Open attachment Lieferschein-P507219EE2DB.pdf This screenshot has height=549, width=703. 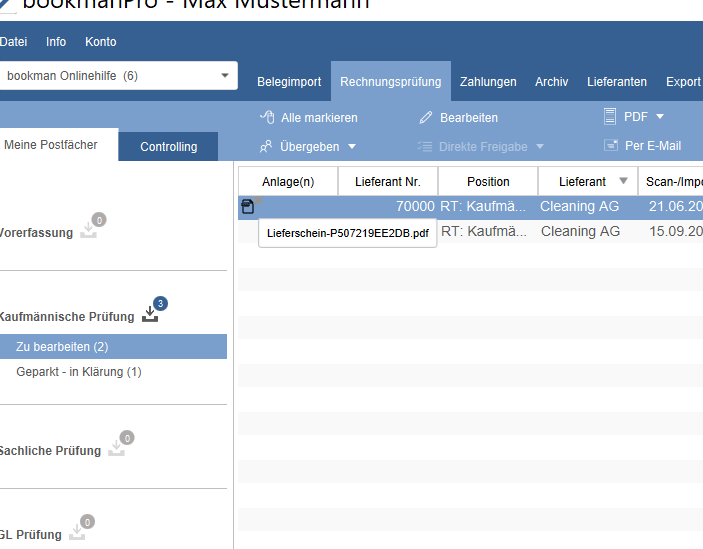click(x=347, y=233)
